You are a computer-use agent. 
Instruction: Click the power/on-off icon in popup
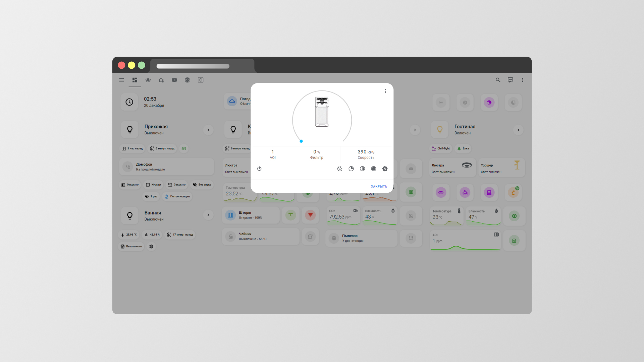pyautogui.click(x=260, y=168)
